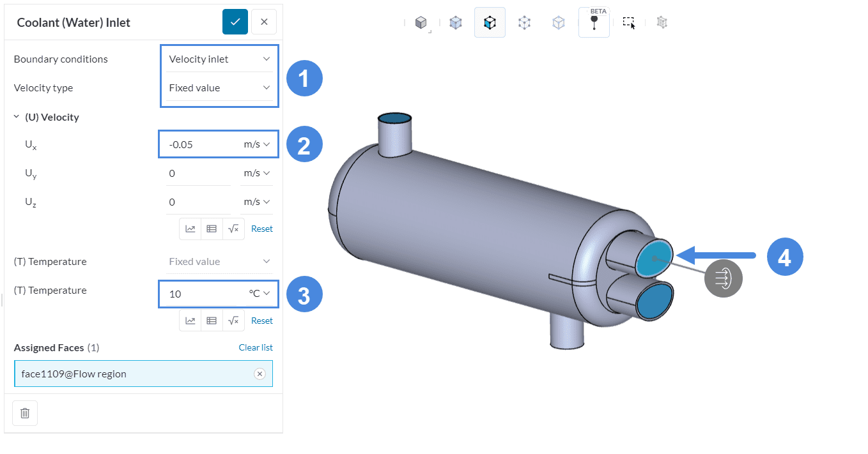Screen dimensions: 868x454
Task: Open temperature table input icon
Action: click(x=212, y=321)
